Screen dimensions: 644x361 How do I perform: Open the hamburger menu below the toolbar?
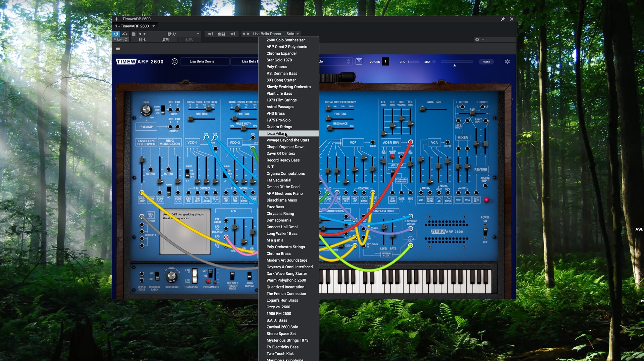click(118, 48)
